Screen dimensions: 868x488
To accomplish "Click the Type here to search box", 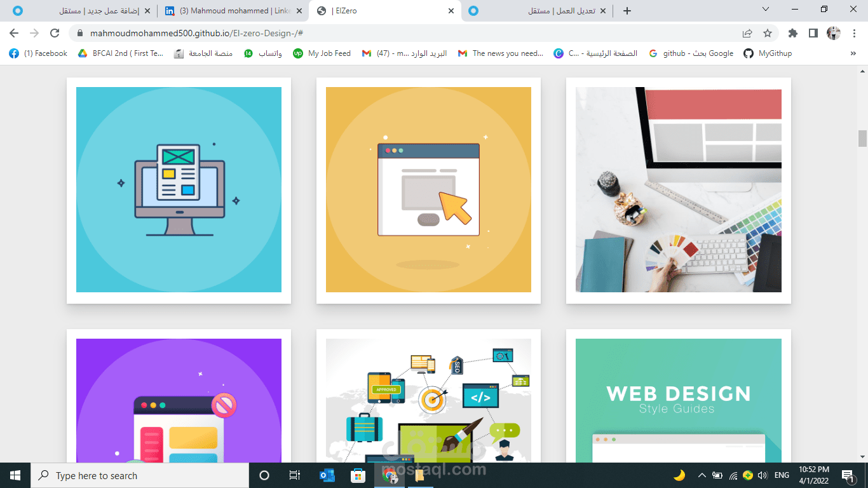I will [x=140, y=475].
